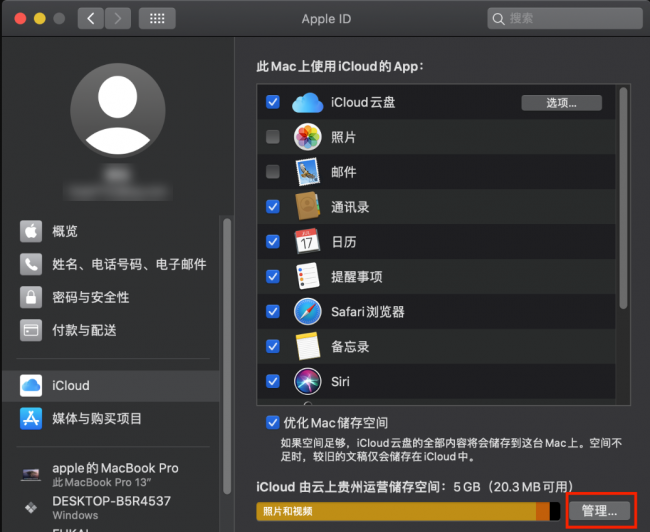Click the user profile avatar picture
Screen dimensions: 650x532
click(x=118, y=111)
